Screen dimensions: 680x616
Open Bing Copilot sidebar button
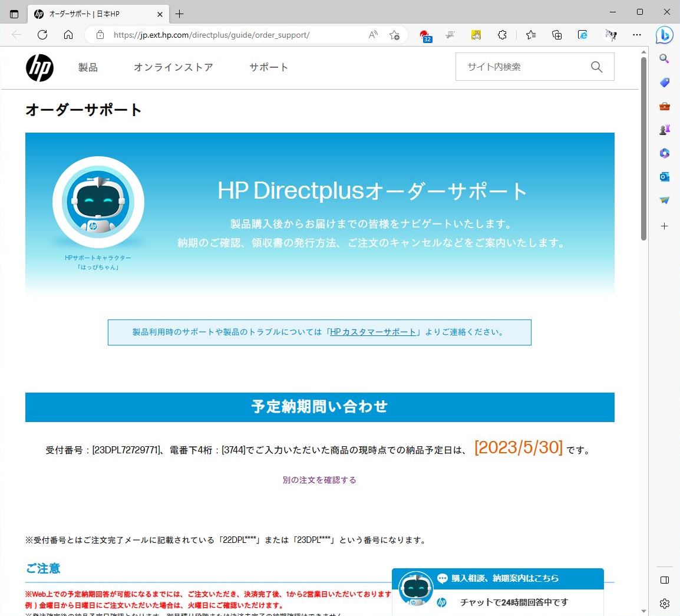tap(665, 35)
